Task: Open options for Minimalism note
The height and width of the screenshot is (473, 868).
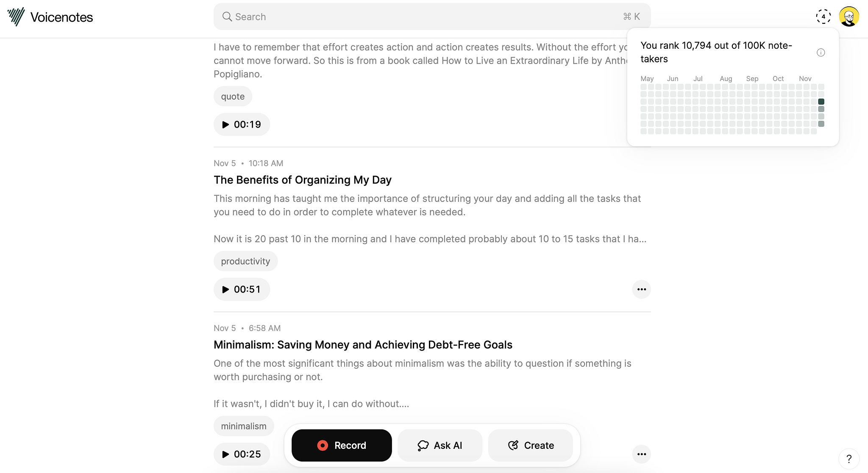Action: [x=642, y=453]
